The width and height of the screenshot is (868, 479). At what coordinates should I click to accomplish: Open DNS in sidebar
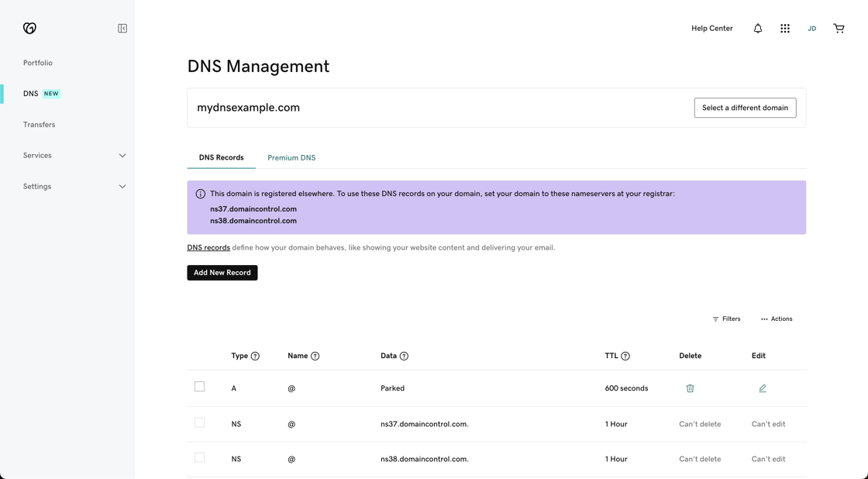(x=30, y=94)
